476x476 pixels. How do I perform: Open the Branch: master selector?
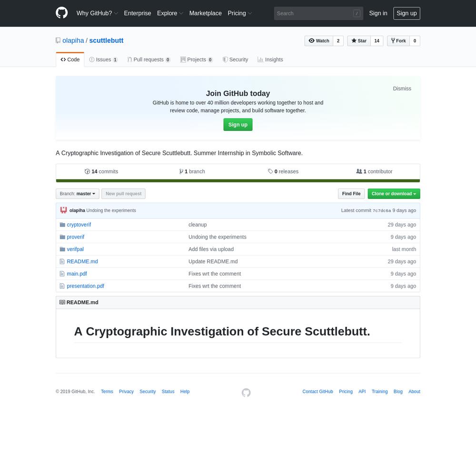(78, 194)
